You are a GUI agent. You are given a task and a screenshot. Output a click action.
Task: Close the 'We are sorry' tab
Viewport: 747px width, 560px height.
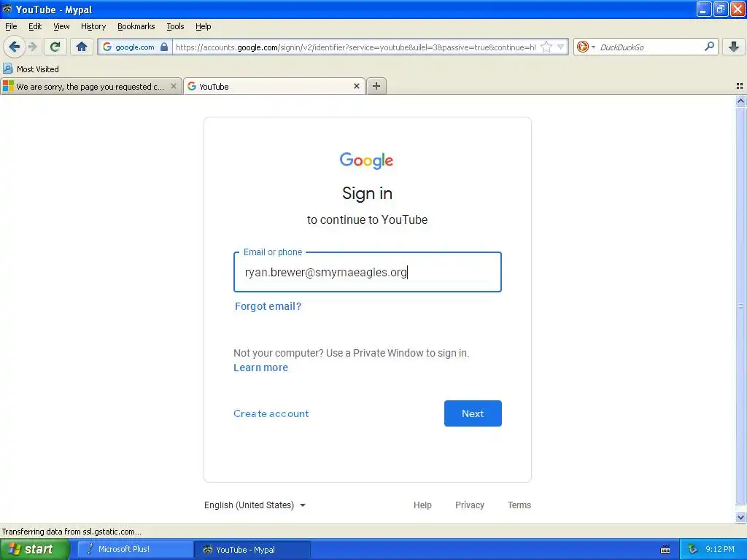coord(174,86)
